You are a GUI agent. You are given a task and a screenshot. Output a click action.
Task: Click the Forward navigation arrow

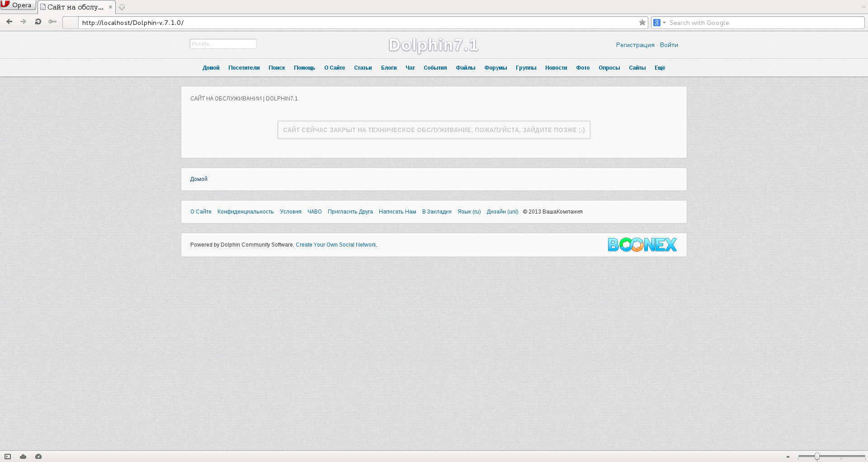pyautogui.click(x=23, y=22)
